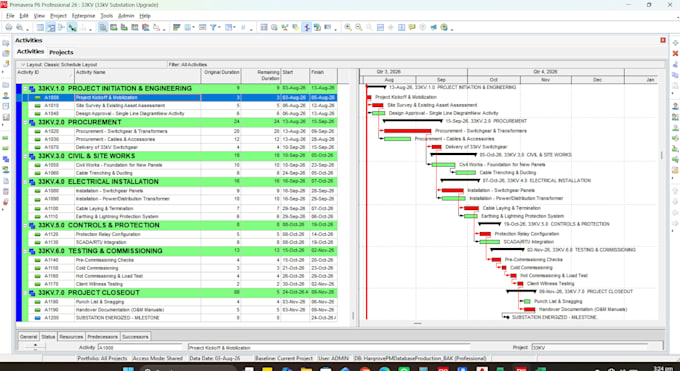Click the File Explorer icon on taskbar
680x371 pixels.
(x=306, y=369)
